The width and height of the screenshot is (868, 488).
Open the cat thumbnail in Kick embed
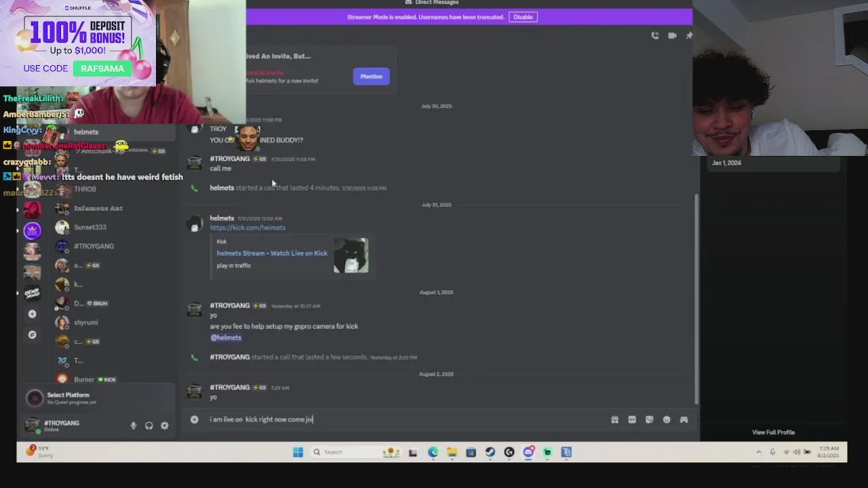[351, 255]
